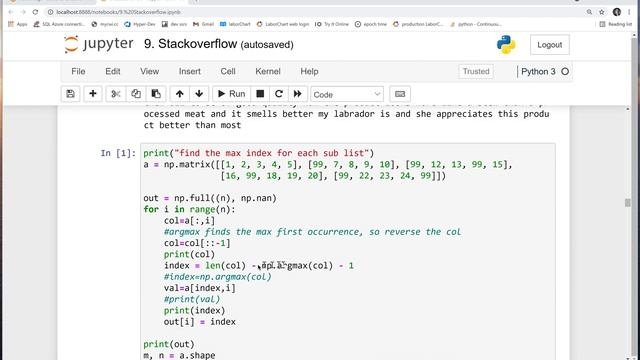Click inside the code cell on 'print(out)'
The height and width of the screenshot is (360, 640).
point(169,344)
